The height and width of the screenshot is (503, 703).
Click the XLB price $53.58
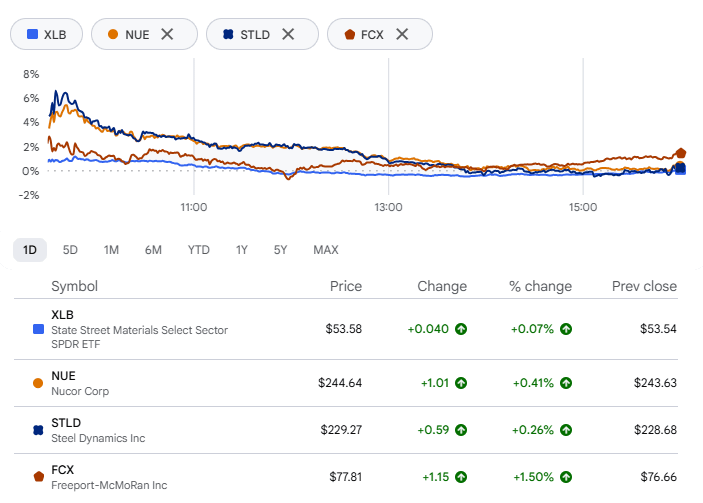pyautogui.click(x=343, y=329)
